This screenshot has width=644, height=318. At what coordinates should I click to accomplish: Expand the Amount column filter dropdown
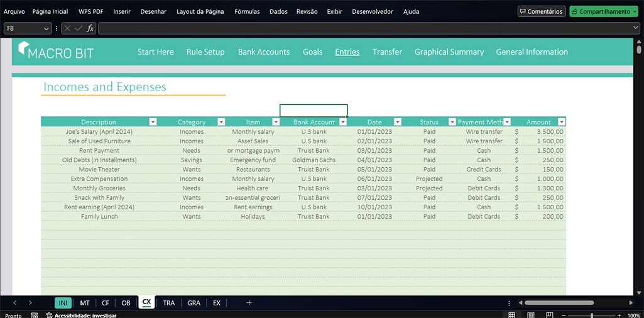pos(562,122)
